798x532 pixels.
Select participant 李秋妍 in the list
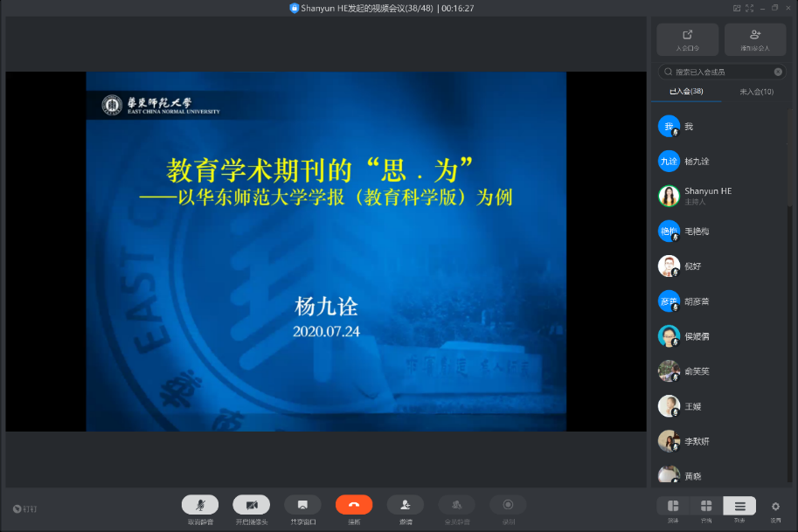coord(719,441)
